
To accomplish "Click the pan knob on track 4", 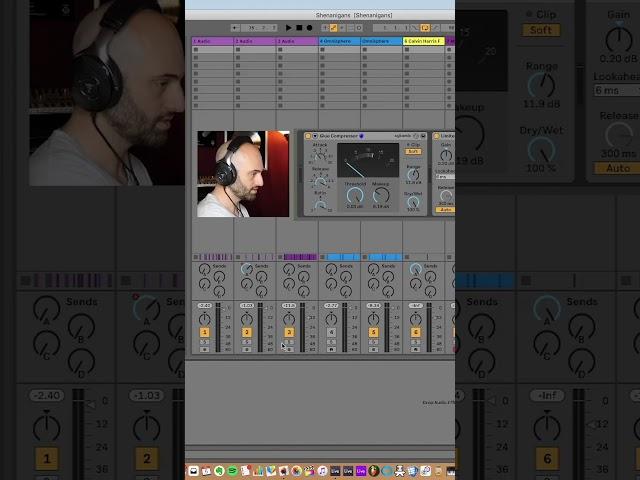I will pos(331,319).
